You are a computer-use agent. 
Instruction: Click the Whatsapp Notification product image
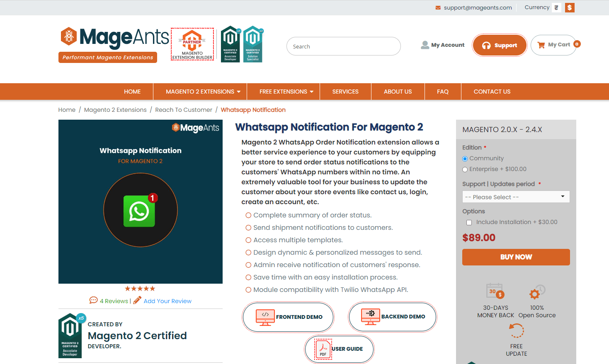click(x=141, y=202)
